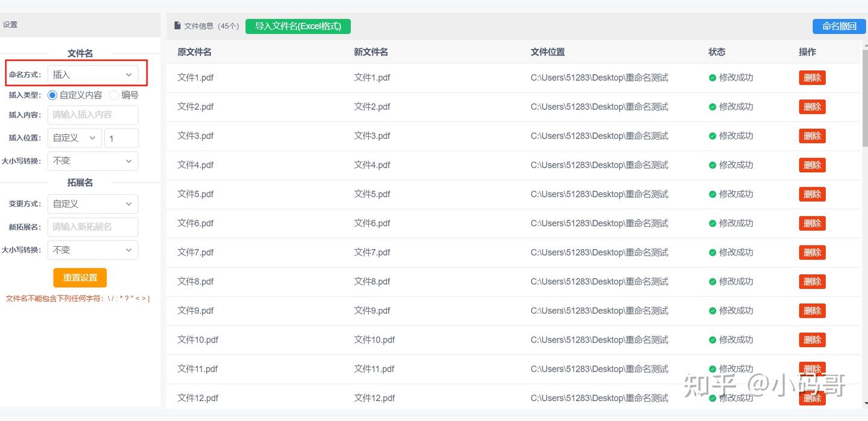Click the insert position number field
Screen dimensions: 868x421
[121, 138]
